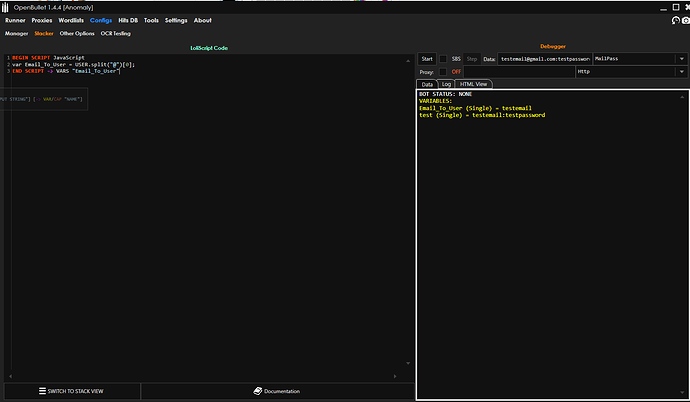Click the code editor scroll-up arrow
690x402 pixels.
pos(408,61)
